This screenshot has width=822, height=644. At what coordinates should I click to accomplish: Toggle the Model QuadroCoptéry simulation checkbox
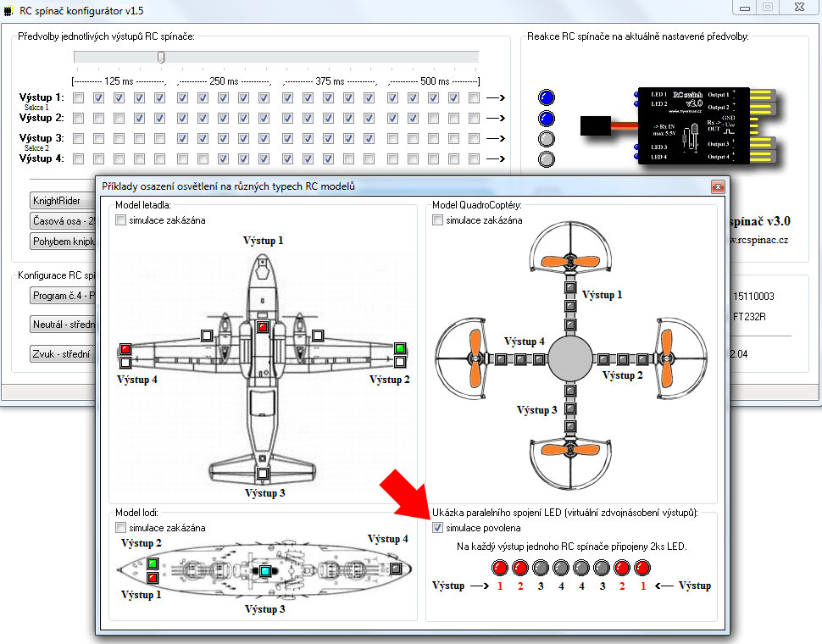437,220
